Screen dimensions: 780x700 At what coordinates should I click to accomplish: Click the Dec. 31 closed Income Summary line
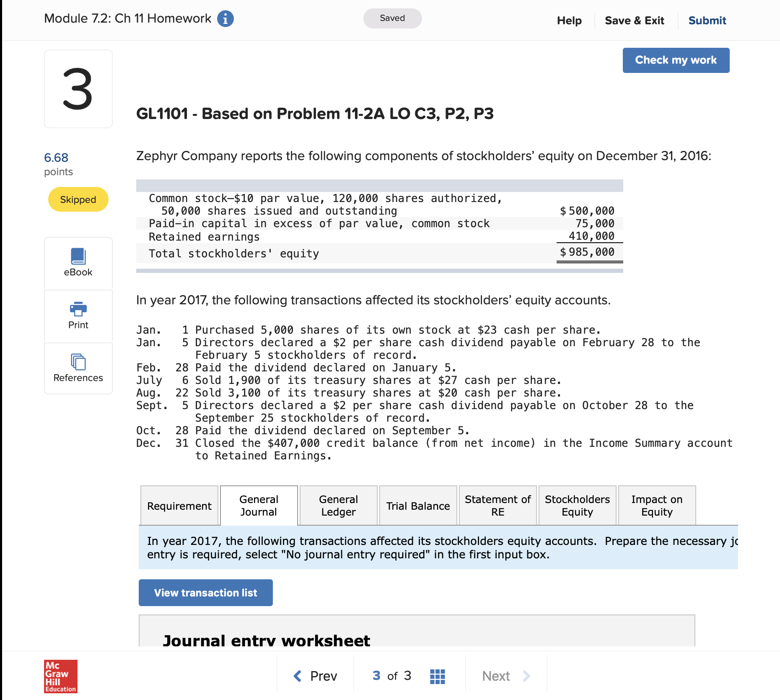tap(435, 449)
